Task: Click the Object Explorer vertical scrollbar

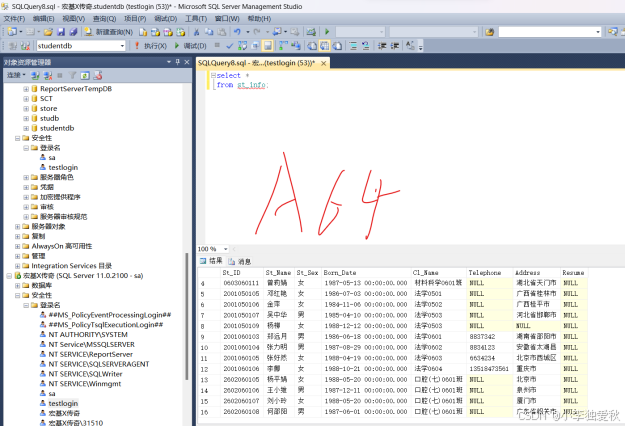Action: 186,315
